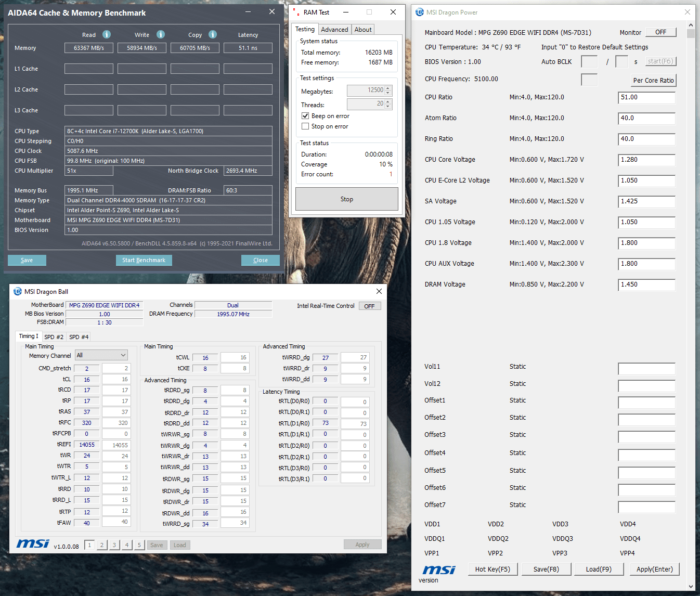This screenshot has width=700, height=596.
Task: Click the MSI Dragon Ball title icon
Action: coord(18,291)
